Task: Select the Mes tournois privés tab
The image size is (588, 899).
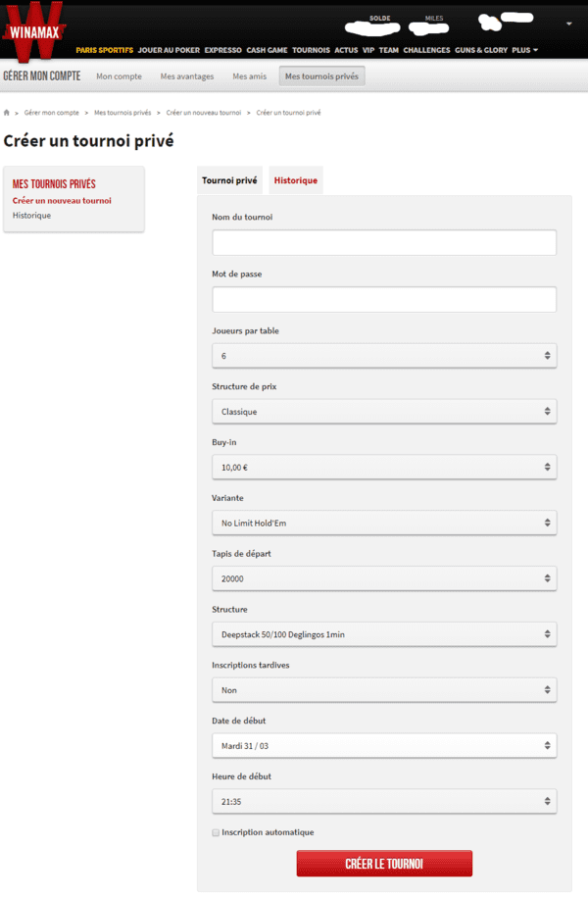Action: click(x=321, y=76)
